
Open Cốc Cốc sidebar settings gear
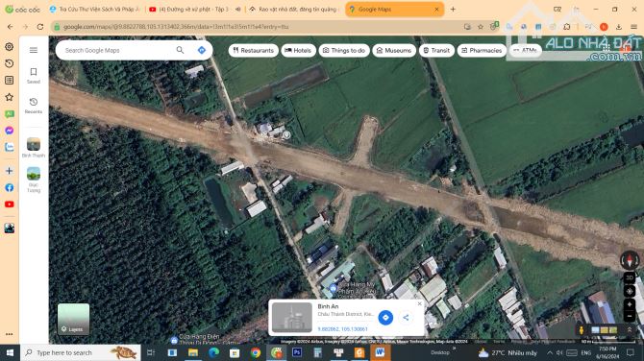pyautogui.click(x=9, y=46)
